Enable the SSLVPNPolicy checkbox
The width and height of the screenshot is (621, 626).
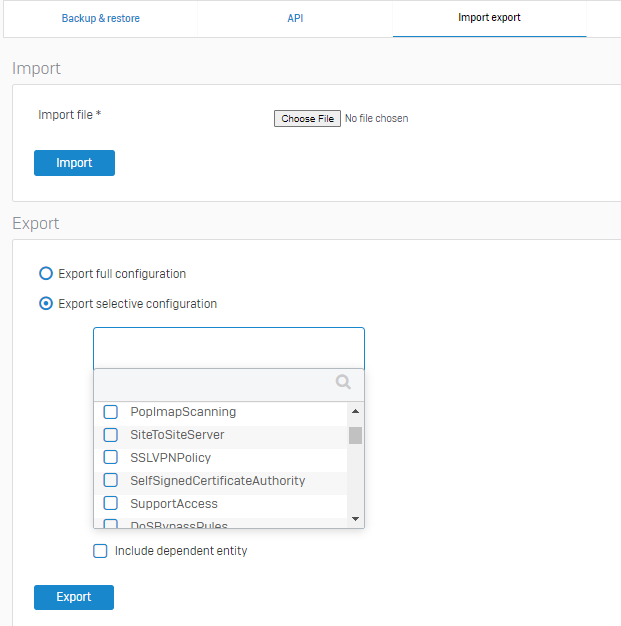(111, 458)
